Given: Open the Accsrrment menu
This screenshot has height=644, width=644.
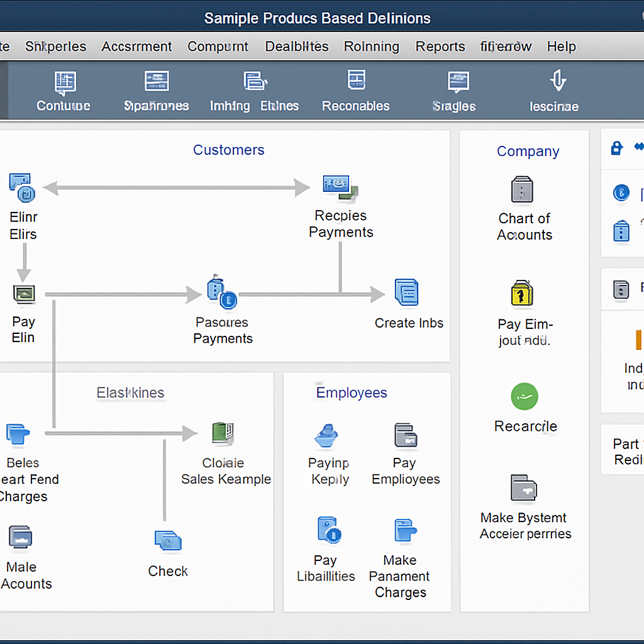Looking at the screenshot, I should pos(136,47).
